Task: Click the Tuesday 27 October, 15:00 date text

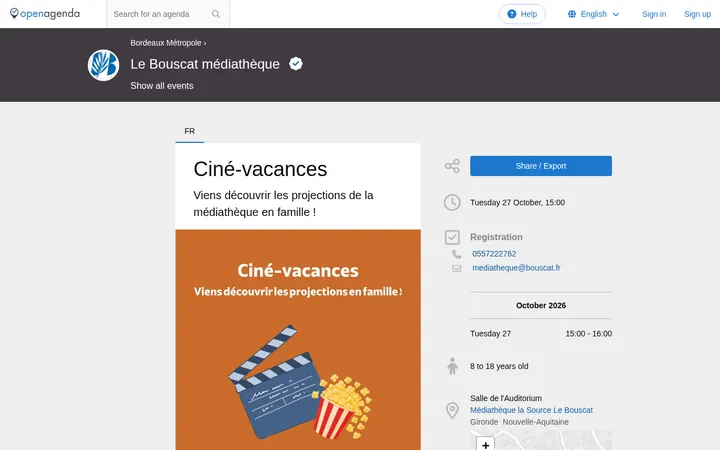Action: [517, 202]
